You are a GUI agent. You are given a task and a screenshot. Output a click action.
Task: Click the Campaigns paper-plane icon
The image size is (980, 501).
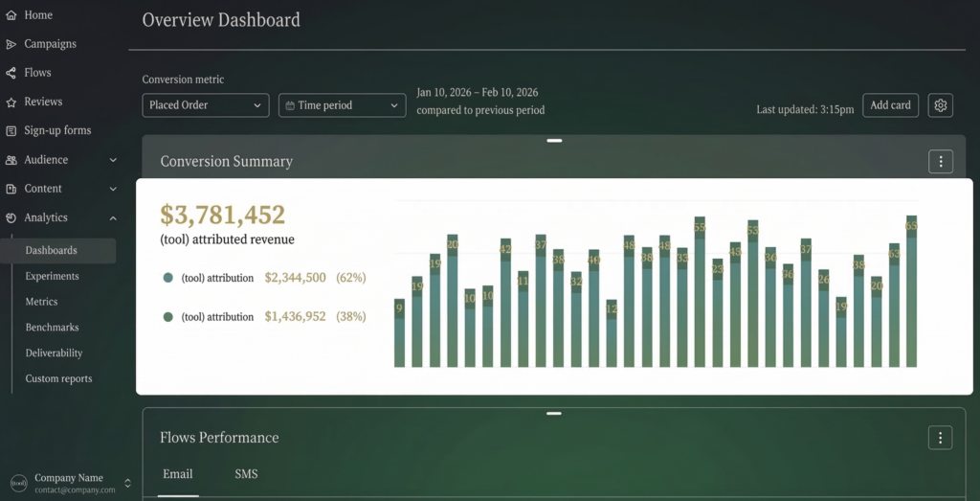click(11, 44)
